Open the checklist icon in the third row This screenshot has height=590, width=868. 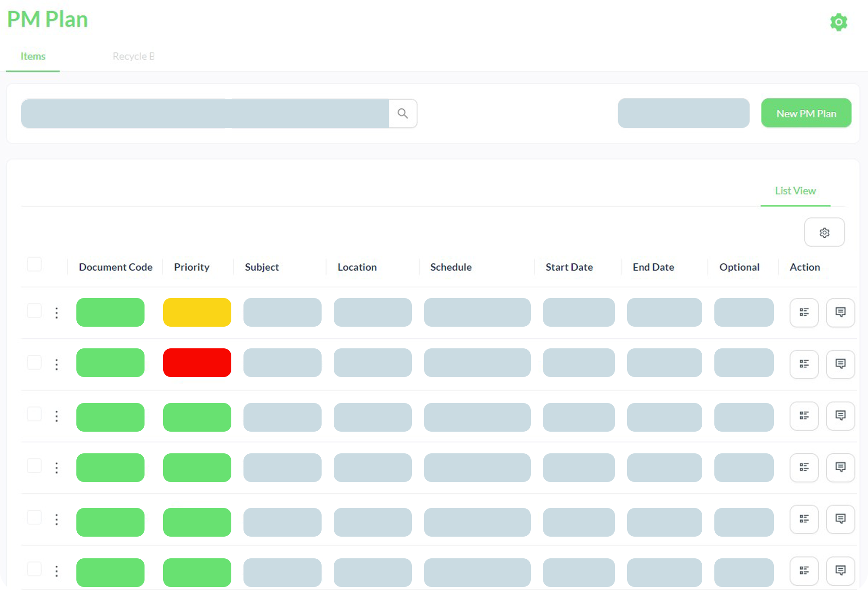pyautogui.click(x=804, y=416)
